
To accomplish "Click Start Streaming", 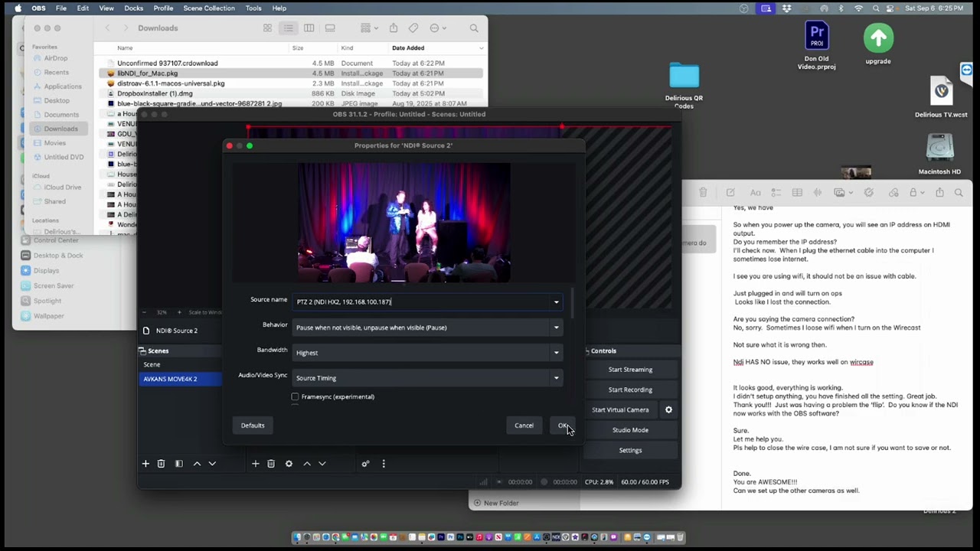I will click(630, 370).
